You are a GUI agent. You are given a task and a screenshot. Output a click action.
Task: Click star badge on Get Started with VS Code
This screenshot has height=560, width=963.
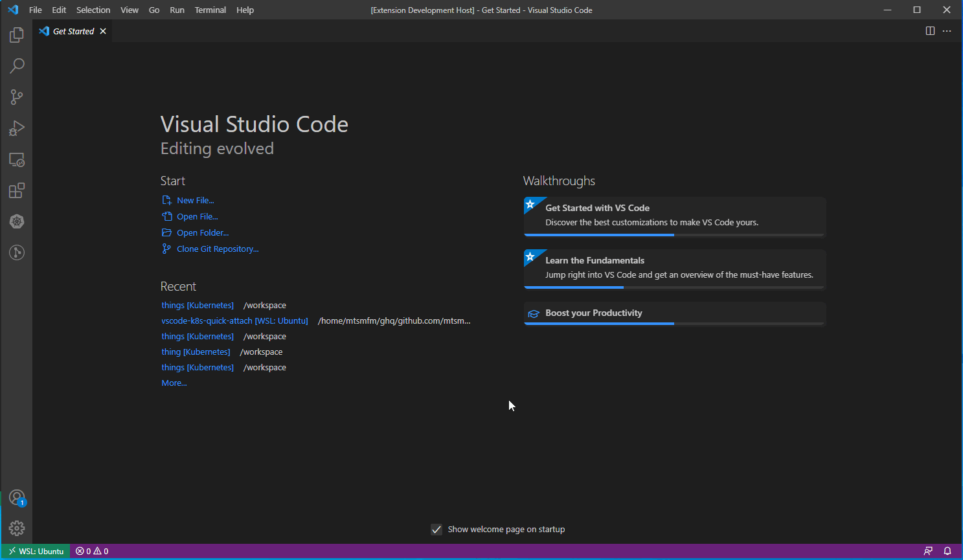[x=530, y=205]
